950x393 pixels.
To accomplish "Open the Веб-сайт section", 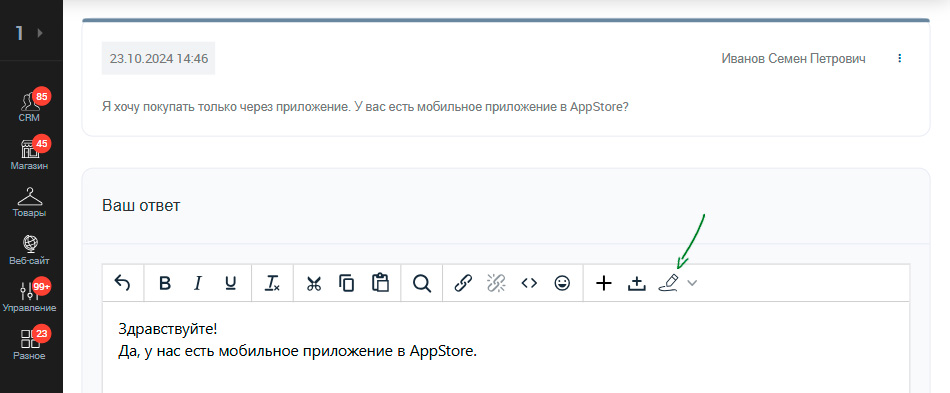I will [29, 249].
